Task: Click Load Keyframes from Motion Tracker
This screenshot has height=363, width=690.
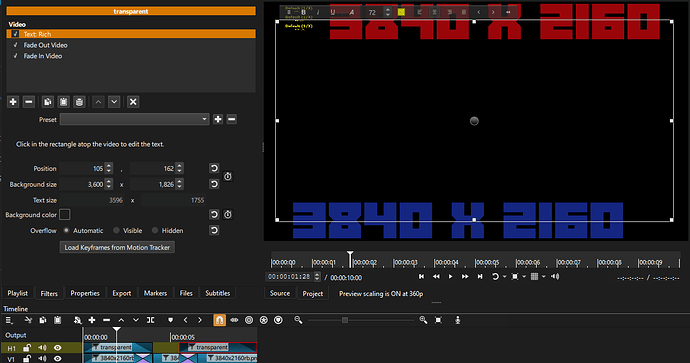Action: point(117,247)
